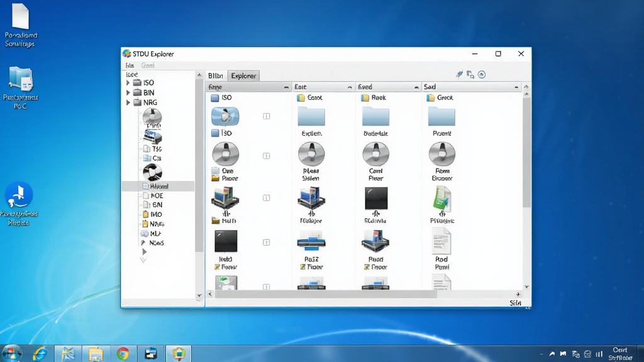Screen dimensions: 644x362
Task: Tick the small box beside the Reid3 black icon
Action: [x=267, y=243]
